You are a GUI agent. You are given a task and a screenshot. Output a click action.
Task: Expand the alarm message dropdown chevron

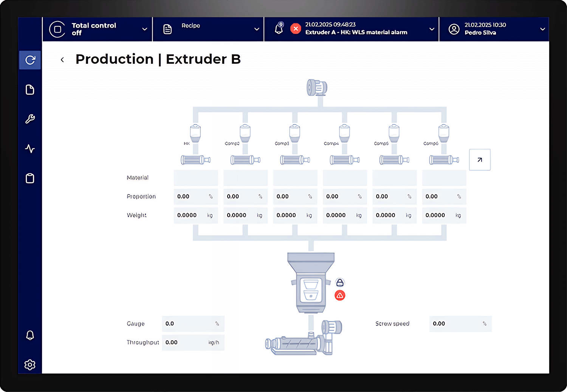432,29
